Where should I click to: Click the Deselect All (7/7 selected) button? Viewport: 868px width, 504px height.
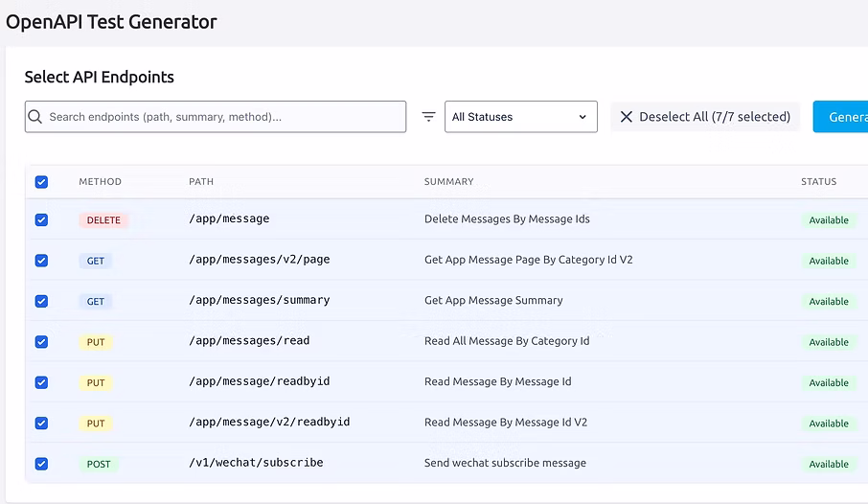click(705, 117)
